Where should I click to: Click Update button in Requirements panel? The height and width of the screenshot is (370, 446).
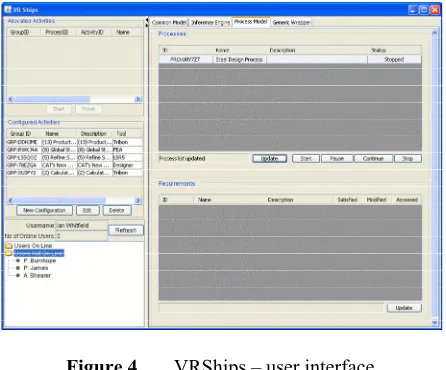coord(404,308)
